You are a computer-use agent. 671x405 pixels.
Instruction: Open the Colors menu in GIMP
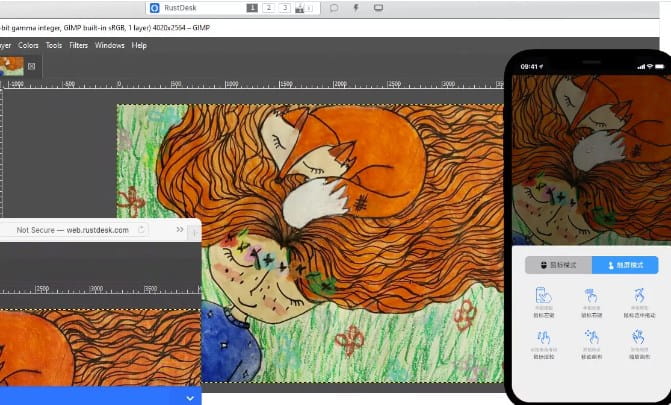coord(28,45)
